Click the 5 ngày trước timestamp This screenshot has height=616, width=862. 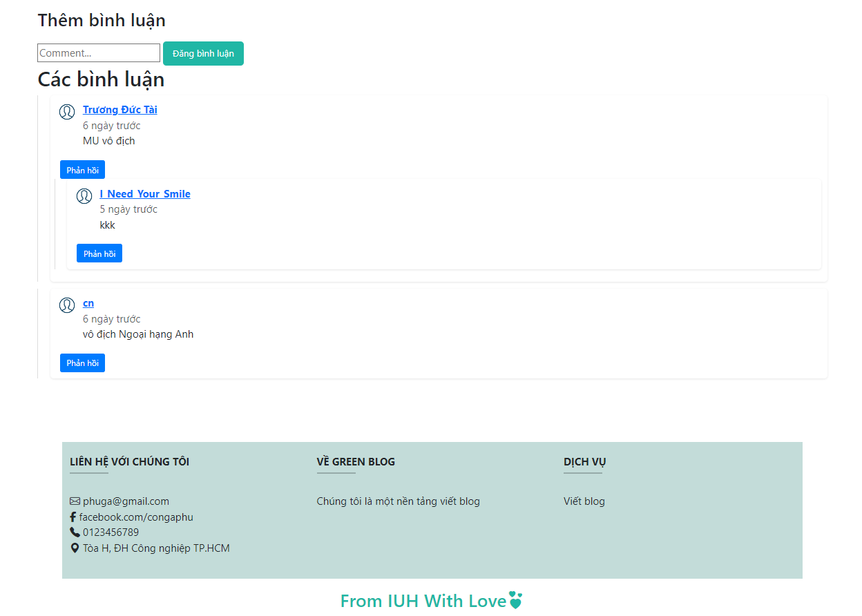tap(128, 209)
